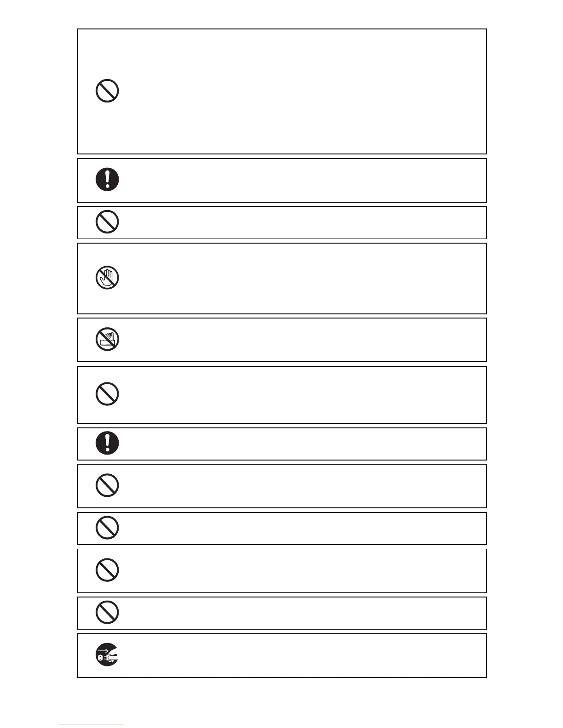Screen dimensions: 563x728
Task: Click empty area beside the first exclamation symbol
Action: coord(299,180)
